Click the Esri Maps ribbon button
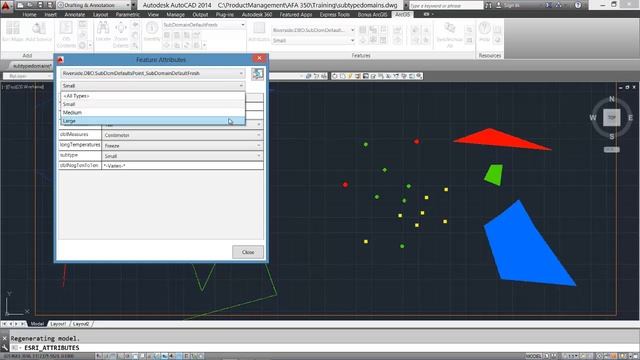 coord(13,32)
